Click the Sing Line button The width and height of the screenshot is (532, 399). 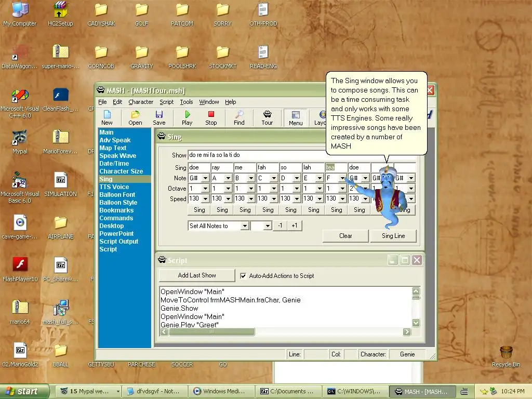click(x=393, y=236)
